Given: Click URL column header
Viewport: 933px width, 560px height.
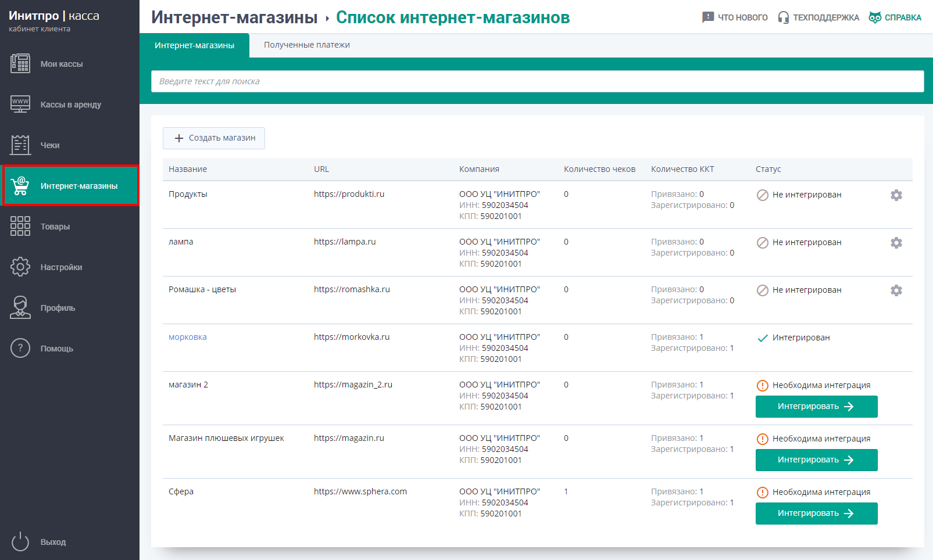Looking at the screenshot, I should click(x=321, y=169).
